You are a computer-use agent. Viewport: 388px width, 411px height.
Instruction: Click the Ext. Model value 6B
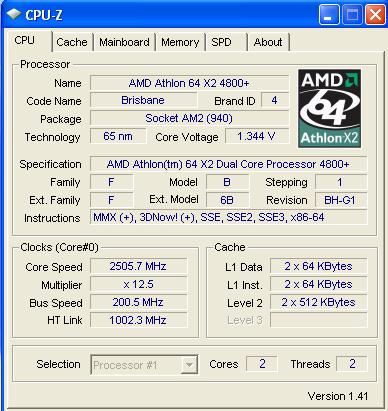click(227, 200)
